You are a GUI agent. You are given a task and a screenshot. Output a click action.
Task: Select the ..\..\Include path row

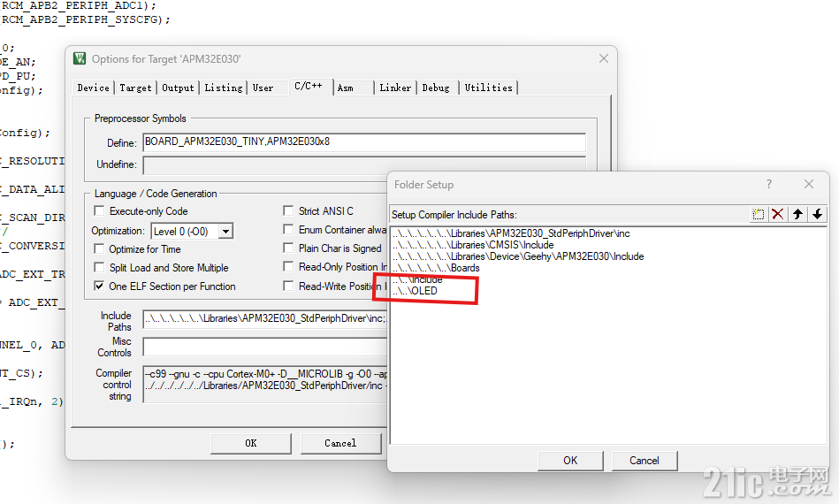[x=417, y=279]
